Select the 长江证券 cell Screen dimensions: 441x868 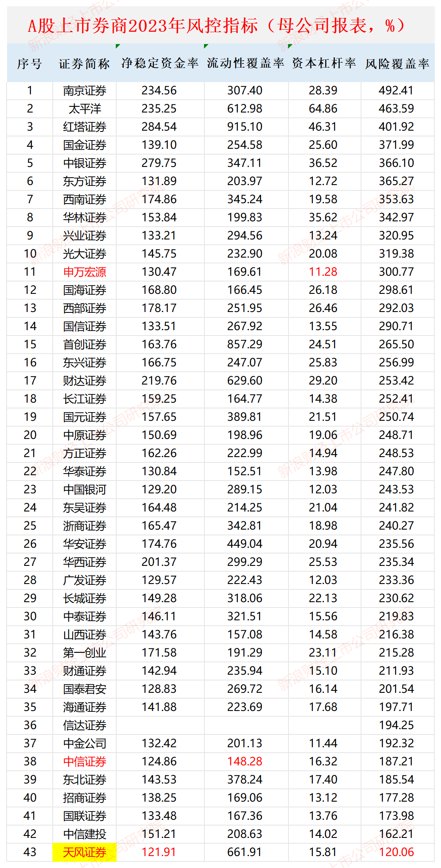(84, 399)
